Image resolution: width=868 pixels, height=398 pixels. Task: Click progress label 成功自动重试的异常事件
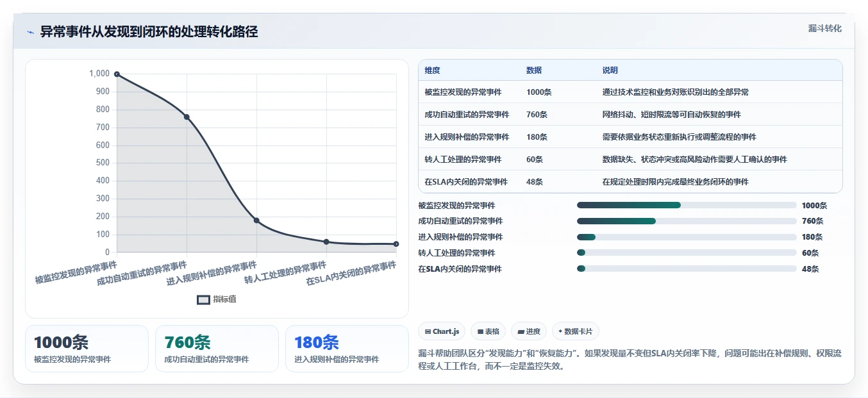pyautogui.click(x=460, y=221)
